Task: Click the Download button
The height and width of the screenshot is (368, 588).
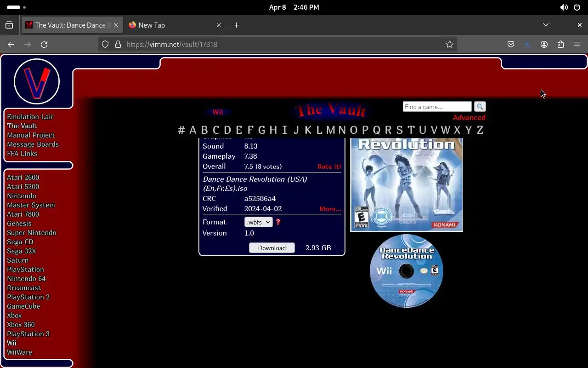Action: 272,247
